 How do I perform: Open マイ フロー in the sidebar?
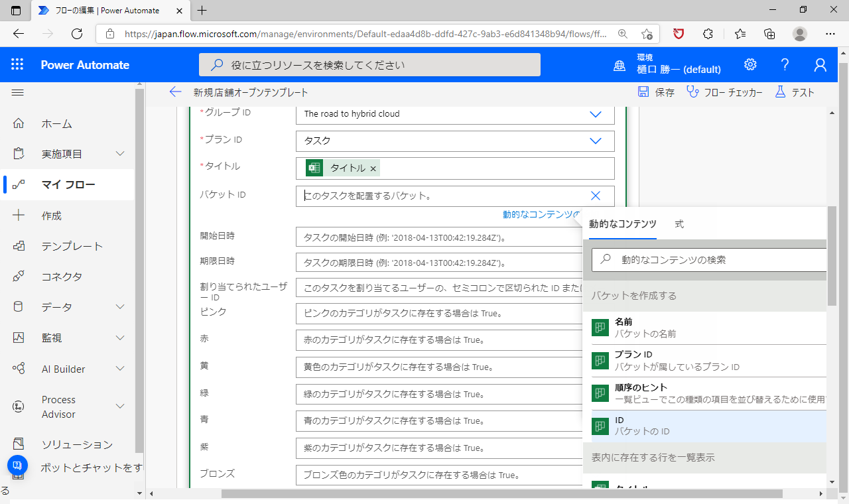pos(68,184)
